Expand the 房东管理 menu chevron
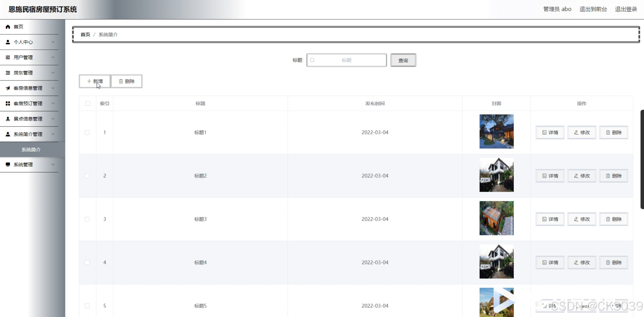The width and height of the screenshot is (644, 317). tap(53, 73)
